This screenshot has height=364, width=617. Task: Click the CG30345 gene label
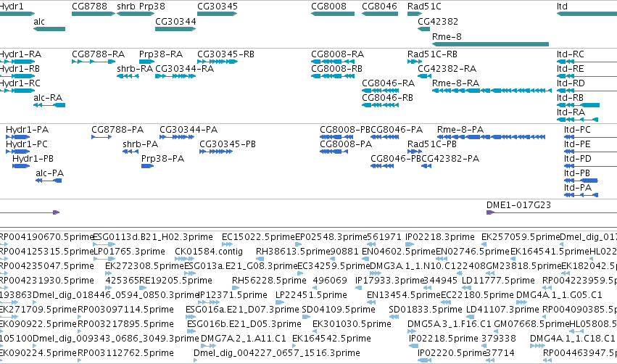click(218, 7)
